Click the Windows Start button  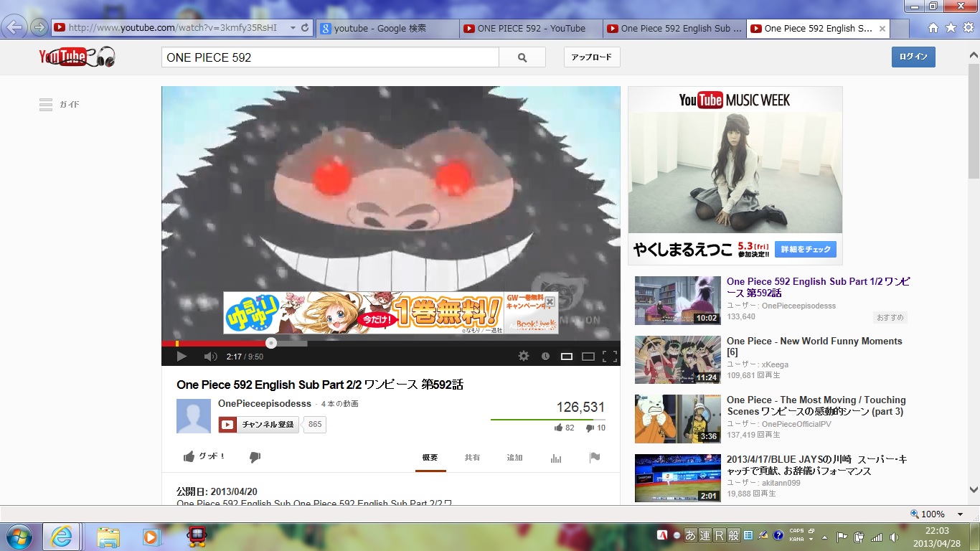(17, 537)
